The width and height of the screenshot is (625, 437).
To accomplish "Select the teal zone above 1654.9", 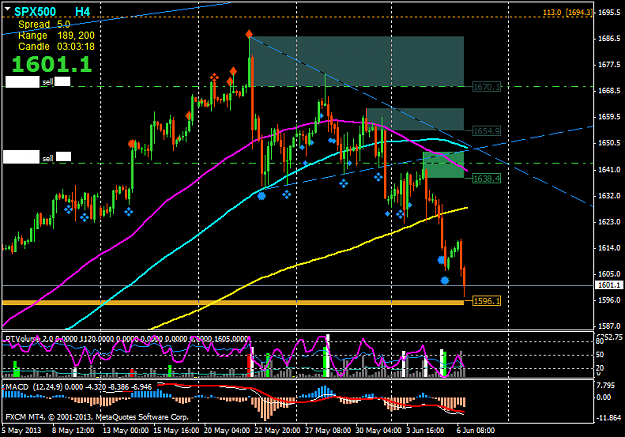I will (415, 119).
